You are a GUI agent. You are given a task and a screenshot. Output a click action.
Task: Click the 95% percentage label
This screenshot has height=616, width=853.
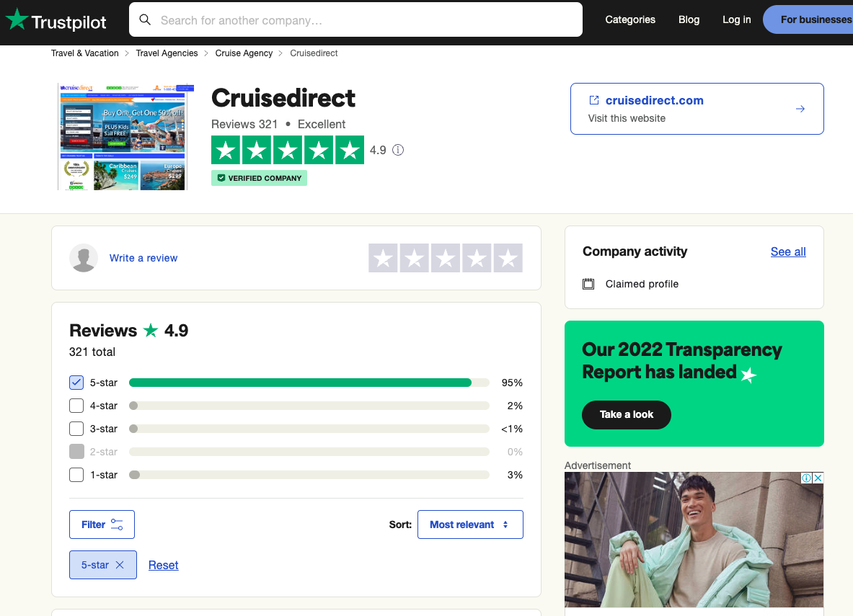click(512, 383)
